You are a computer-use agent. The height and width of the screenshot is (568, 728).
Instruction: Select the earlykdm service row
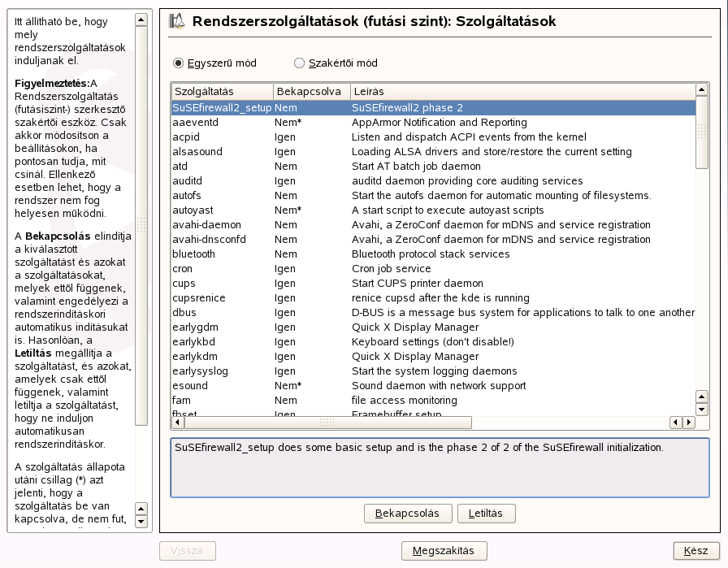tap(433, 357)
